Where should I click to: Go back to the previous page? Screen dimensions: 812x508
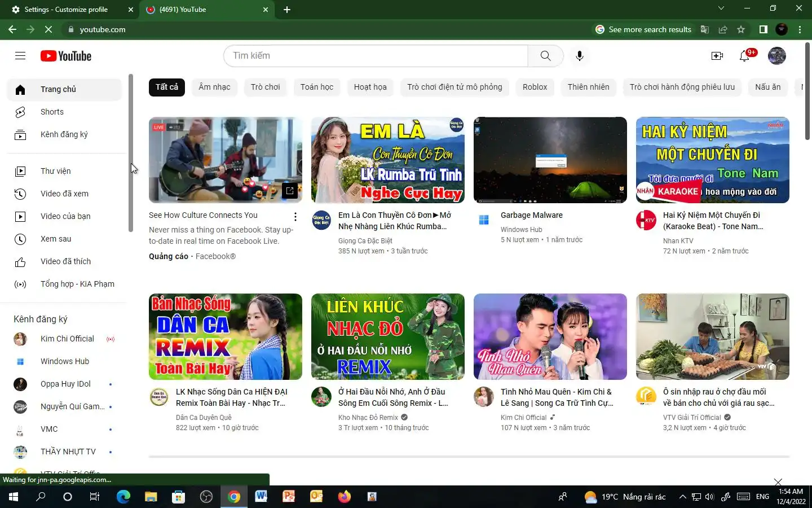[x=12, y=29]
